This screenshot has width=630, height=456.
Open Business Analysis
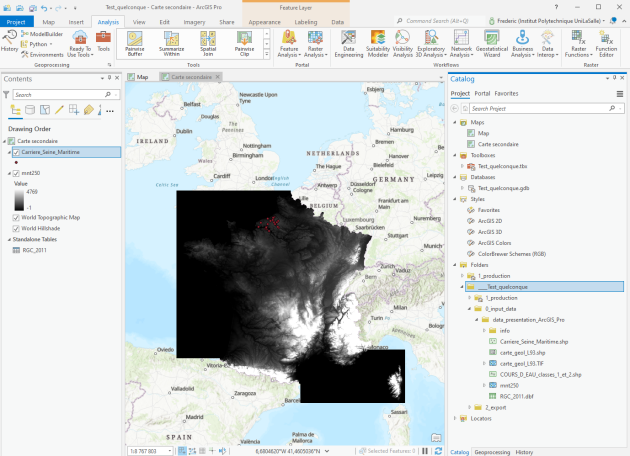(522, 44)
